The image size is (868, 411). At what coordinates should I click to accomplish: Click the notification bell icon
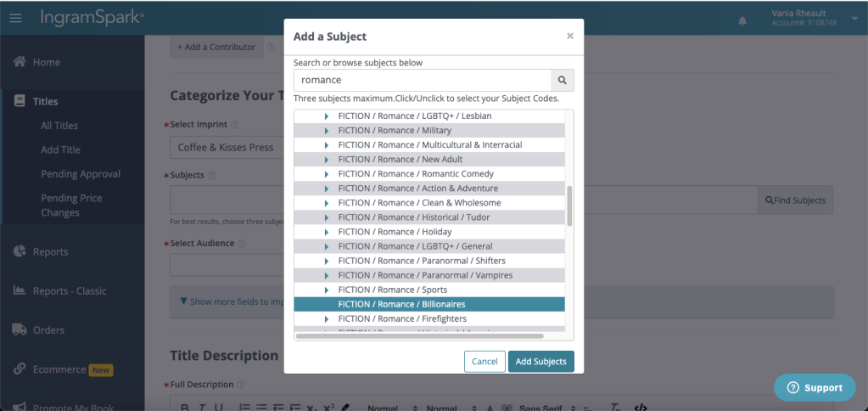tap(743, 20)
